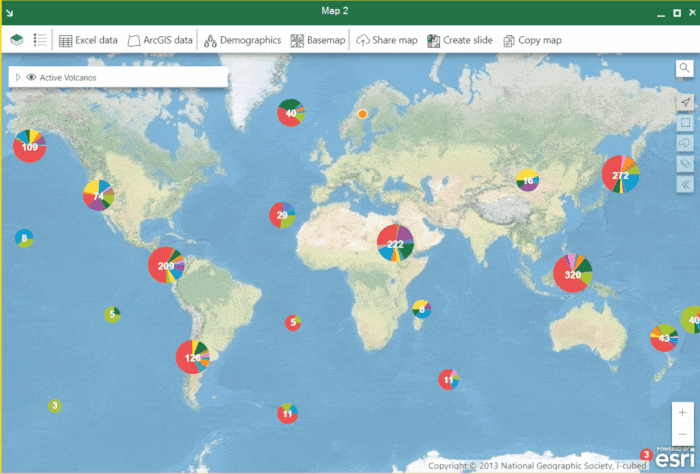Choose the lasso selection tool
The width and height of the screenshot is (700, 474).
pos(685,143)
